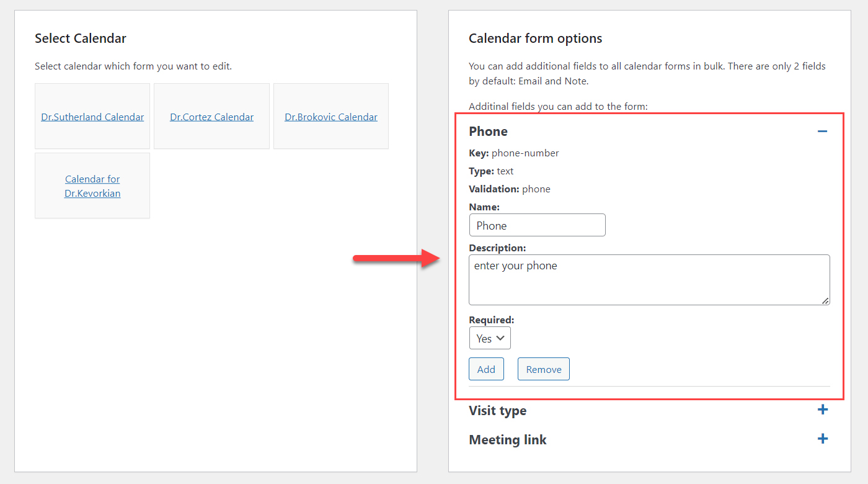This screenshot has height=484, width=868.
Task: Select the Dr.Brokovic calendar tile
Action: click(x=331, y=116)
